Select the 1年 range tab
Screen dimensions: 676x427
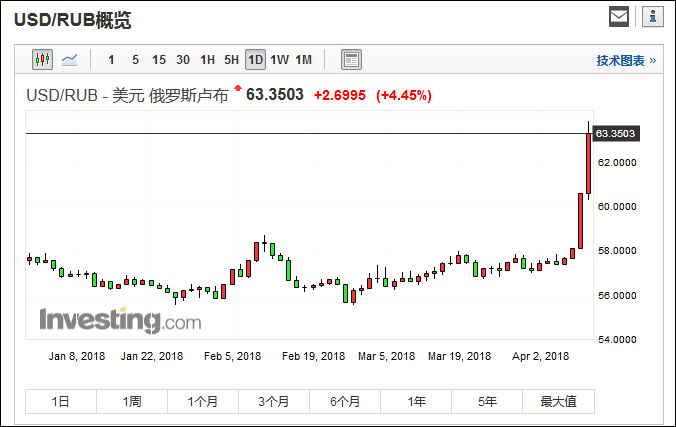click(x=416, y=402)
